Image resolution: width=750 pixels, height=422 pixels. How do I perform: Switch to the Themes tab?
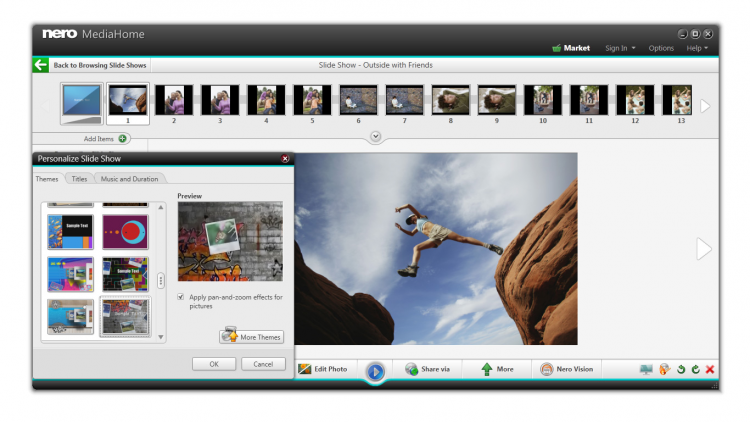tap(47, 179)
